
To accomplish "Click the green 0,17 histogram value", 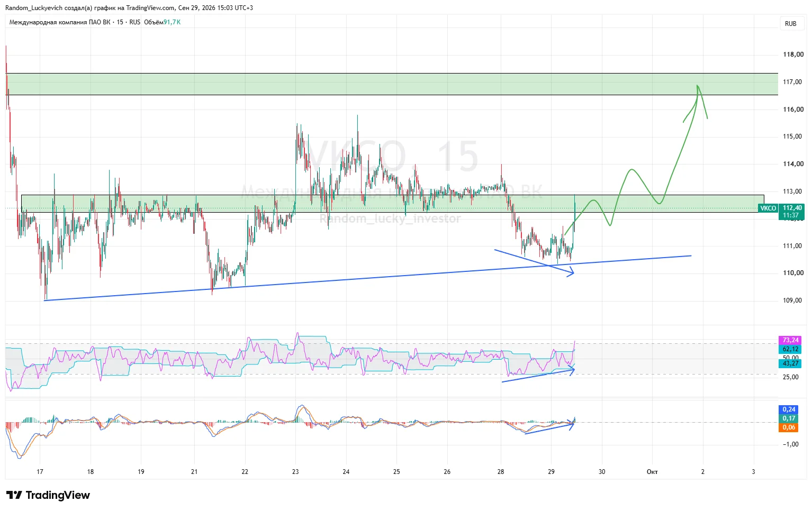I will click(789, 418).
